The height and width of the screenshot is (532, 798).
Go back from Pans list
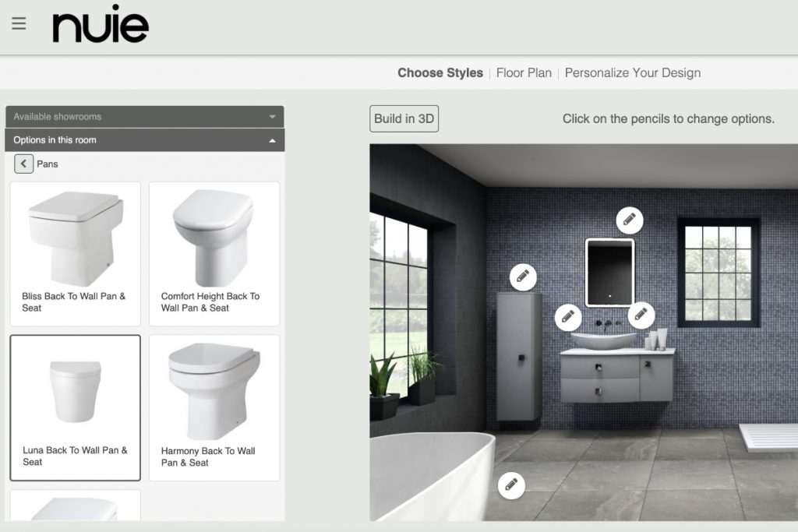tap(23, 164)
